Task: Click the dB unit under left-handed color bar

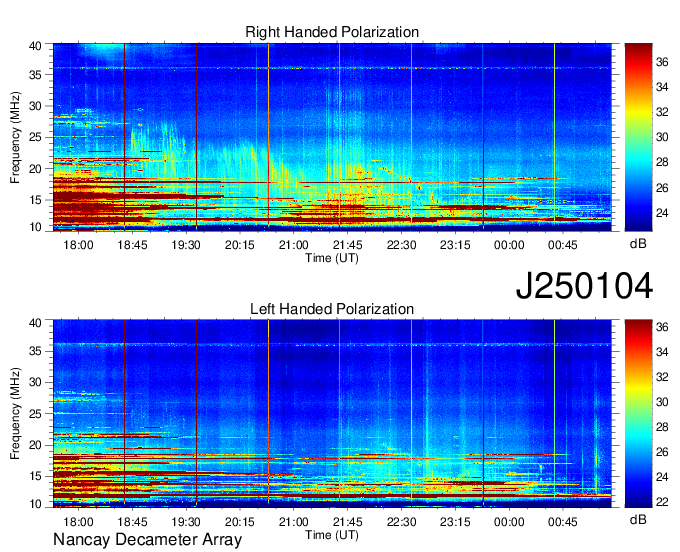Action: coord(638,519)
